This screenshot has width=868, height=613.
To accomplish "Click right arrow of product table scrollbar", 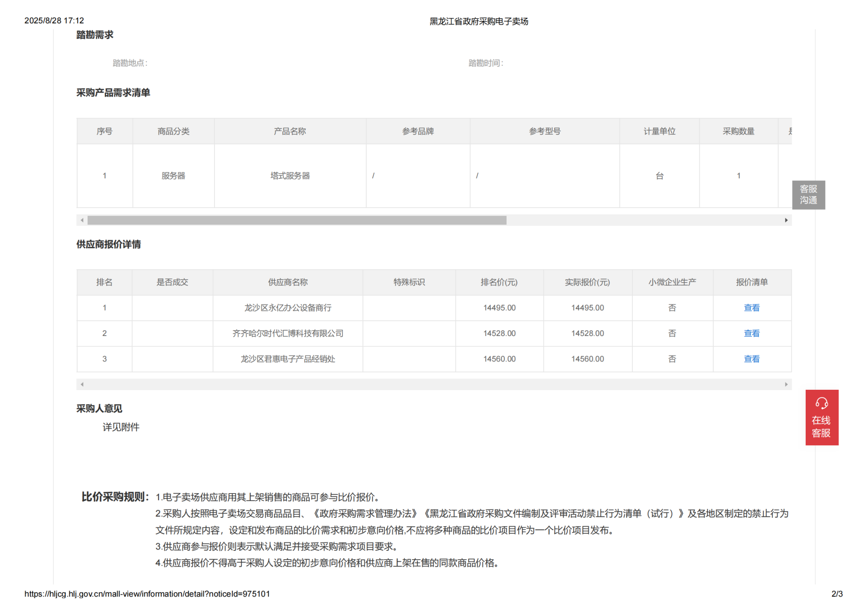I will pos(786,220).
